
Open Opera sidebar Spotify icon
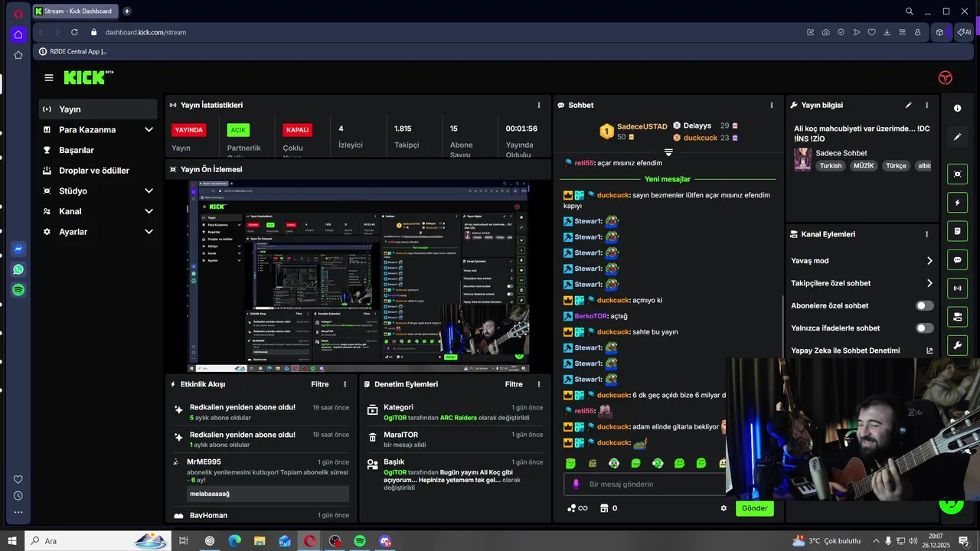[x=18, y=290]
